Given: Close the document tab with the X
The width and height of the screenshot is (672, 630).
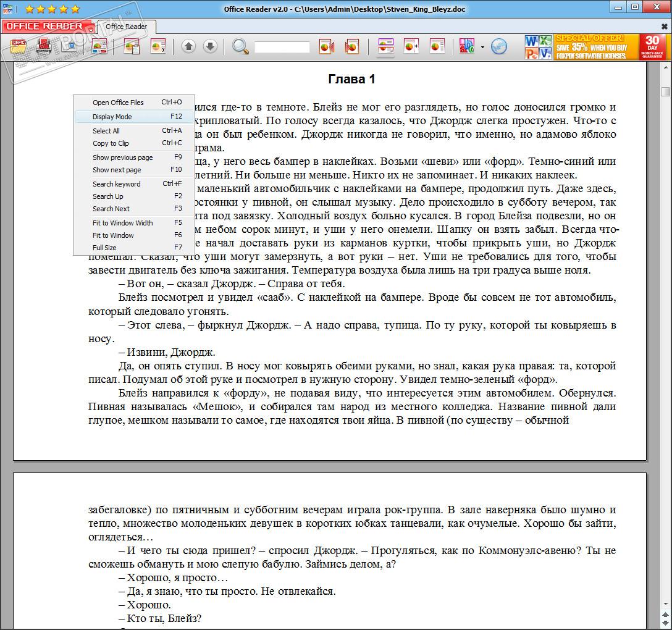Looking at the screenshot, I should pyautogui.click(x=665, y=27).
